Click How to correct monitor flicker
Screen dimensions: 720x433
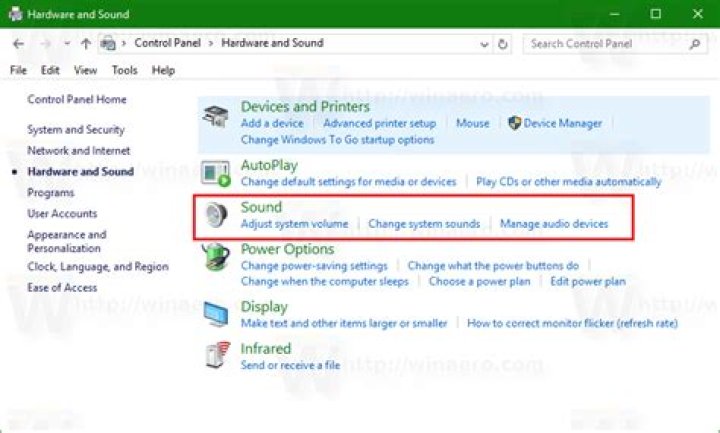click(572, 323)
